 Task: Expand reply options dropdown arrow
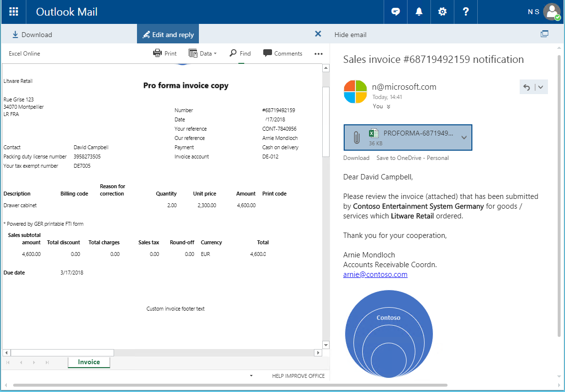click(x=541, y=87)
